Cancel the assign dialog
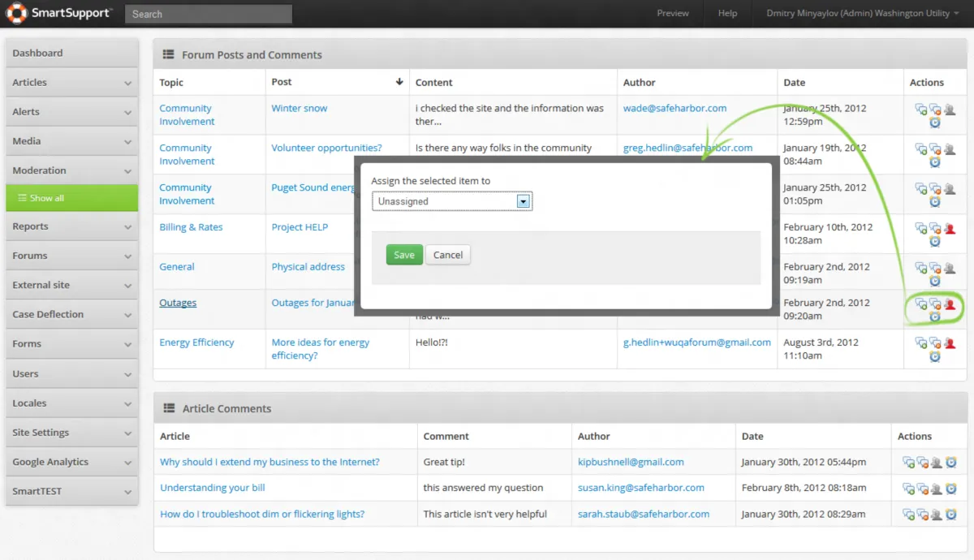 click(x=448, y=255)
